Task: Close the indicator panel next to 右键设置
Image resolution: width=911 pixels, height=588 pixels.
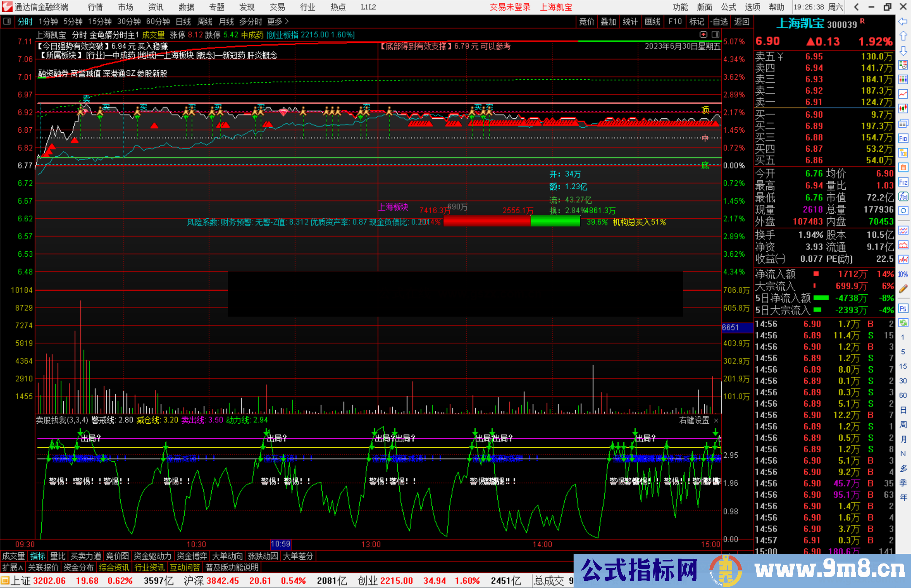Action: click(716, 421)
